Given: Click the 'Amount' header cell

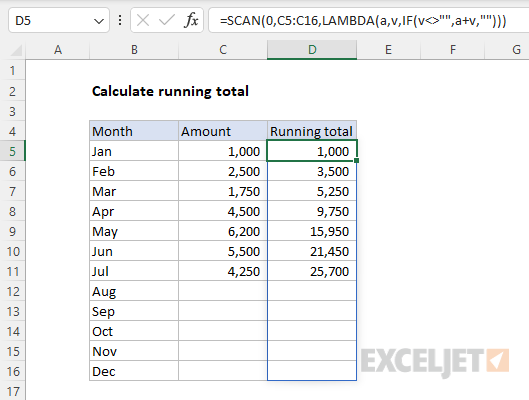Looking at the screenshot, I should [x=223, y=131].
